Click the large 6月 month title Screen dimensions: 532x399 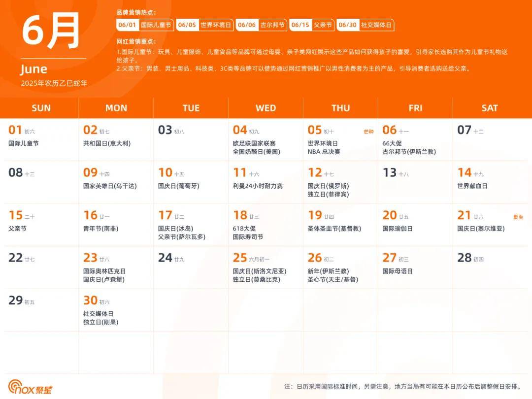[51, 31]
